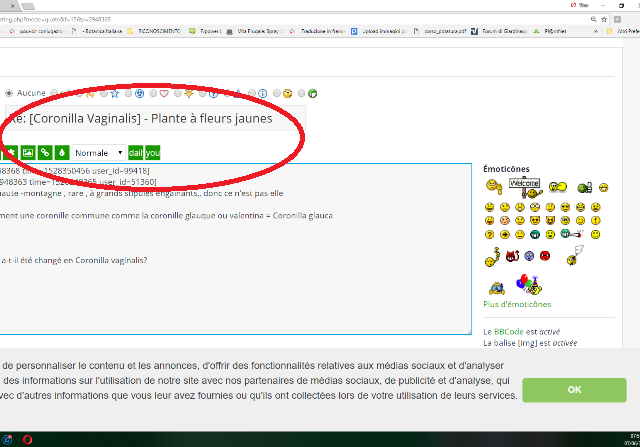Click the green 'daily' BBCode button

(x=136, y=153)
